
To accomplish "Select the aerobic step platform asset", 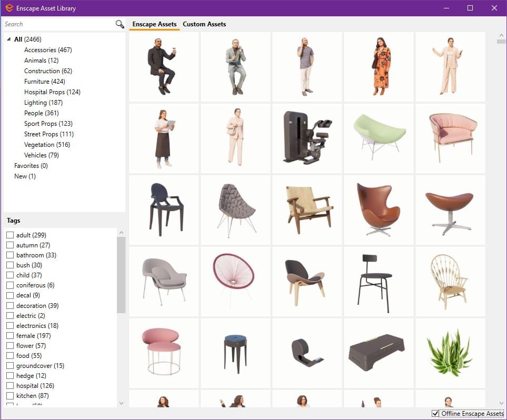I will click(x=379, y=353).
